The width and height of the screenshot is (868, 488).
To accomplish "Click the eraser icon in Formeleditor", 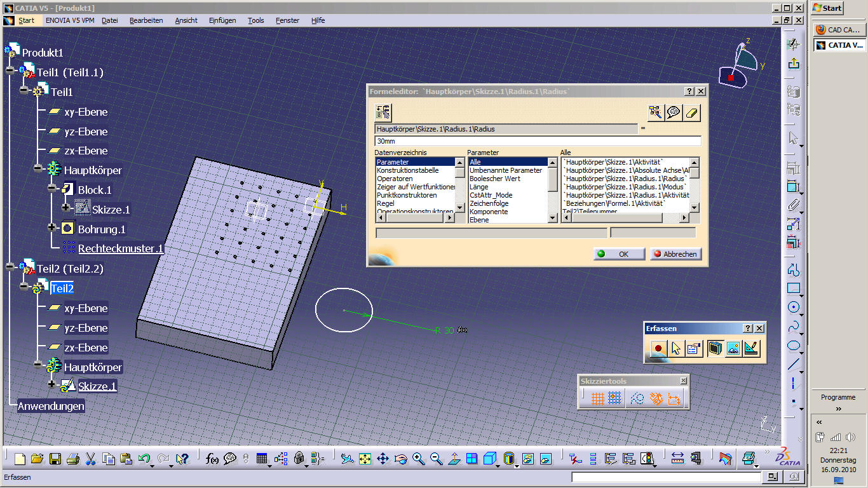I will (x=693, y=112).
